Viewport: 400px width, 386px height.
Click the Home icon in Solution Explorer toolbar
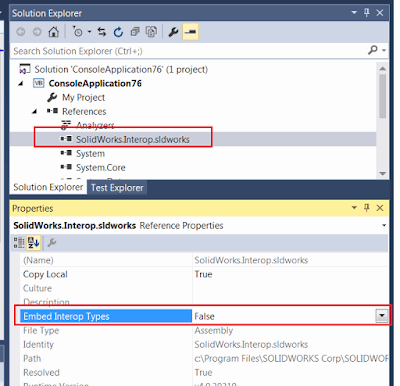[x=53, y=32]
